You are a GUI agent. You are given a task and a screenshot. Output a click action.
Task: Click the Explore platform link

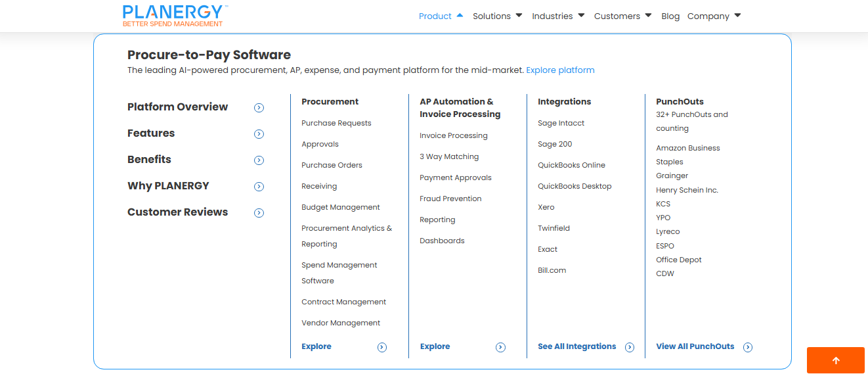click(x=560, y=70)
